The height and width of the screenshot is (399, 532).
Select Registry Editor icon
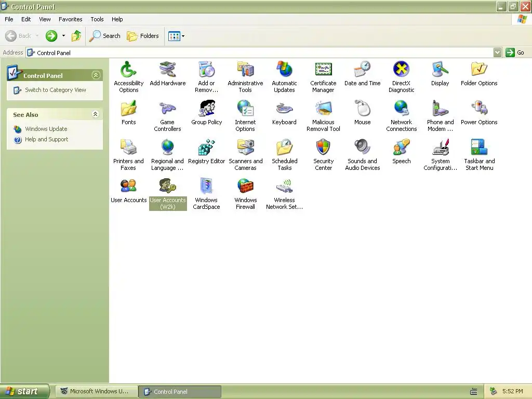(206, 148)
